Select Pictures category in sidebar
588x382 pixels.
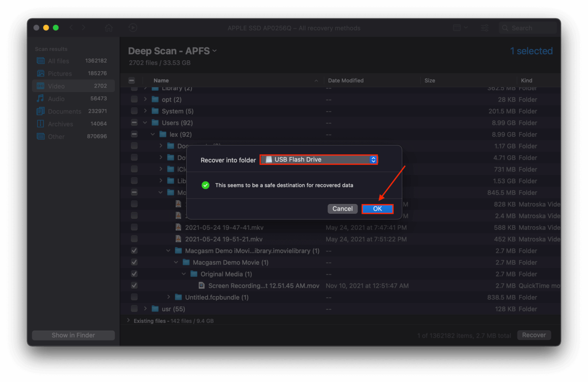[x=73, y=73]
